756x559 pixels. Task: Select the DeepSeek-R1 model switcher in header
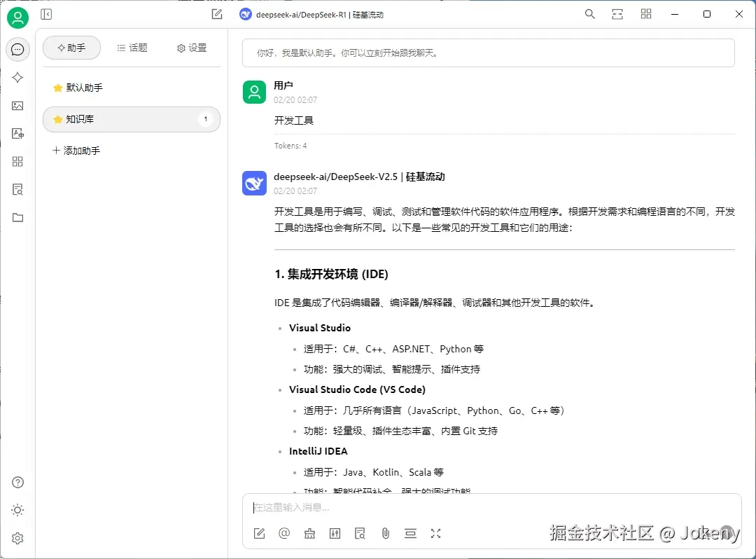[x=311, y=15]
